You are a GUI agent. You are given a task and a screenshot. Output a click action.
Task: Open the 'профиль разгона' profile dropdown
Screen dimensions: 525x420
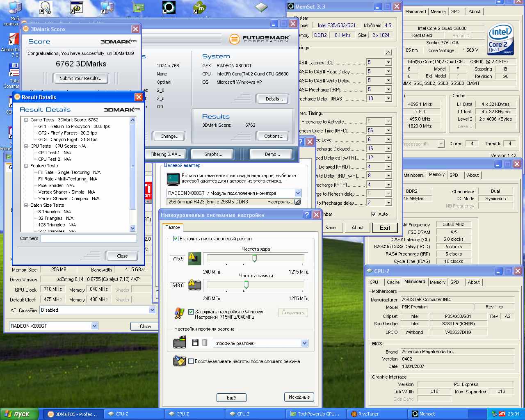point(304,343)
